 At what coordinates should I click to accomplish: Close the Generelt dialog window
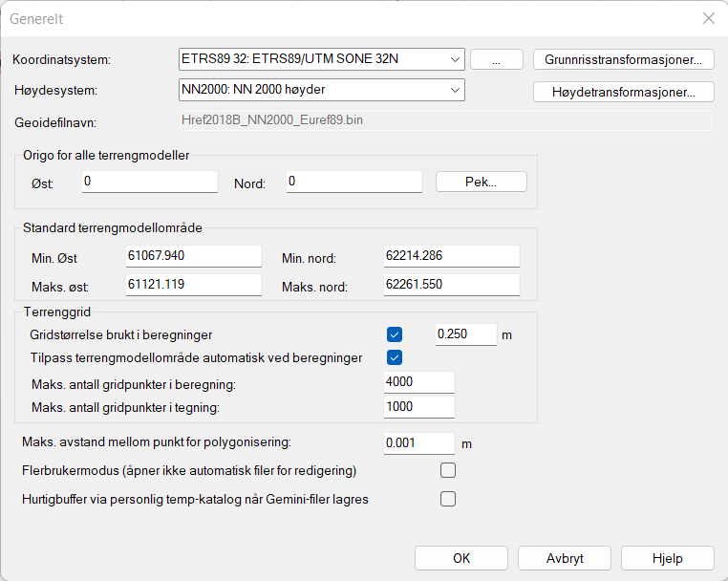pos(708,18)
